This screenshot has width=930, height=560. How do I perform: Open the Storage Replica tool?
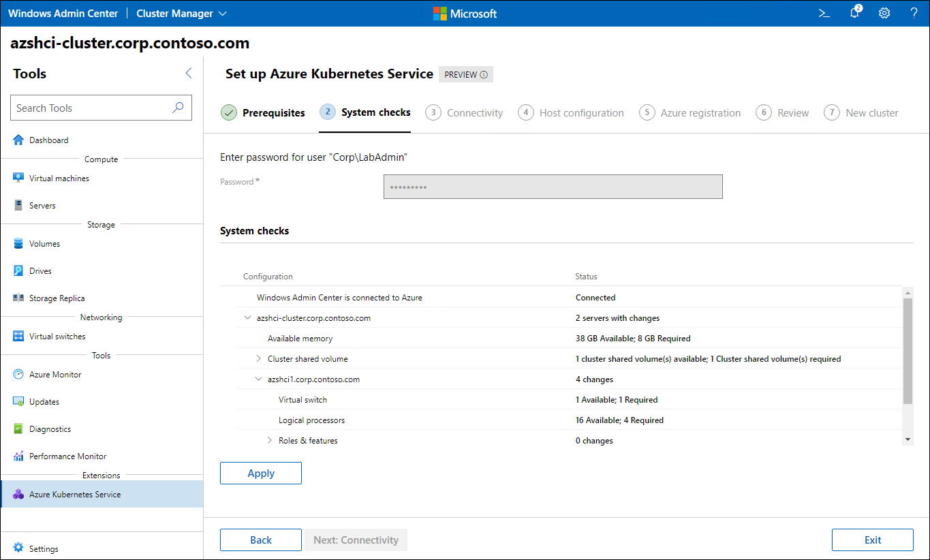click(59, 298)
